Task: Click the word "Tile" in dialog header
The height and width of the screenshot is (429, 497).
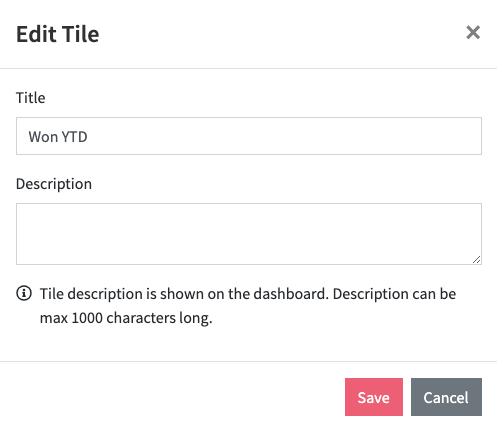Action: (81, 34)
